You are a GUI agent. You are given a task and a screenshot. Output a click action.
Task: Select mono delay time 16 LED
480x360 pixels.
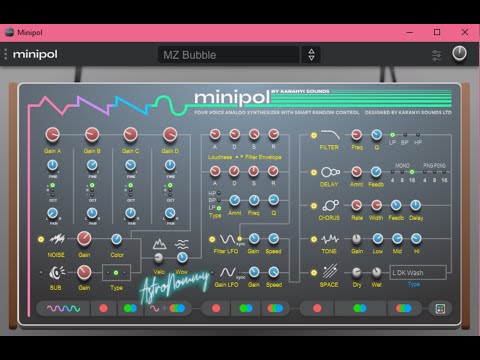pos(412,172)
